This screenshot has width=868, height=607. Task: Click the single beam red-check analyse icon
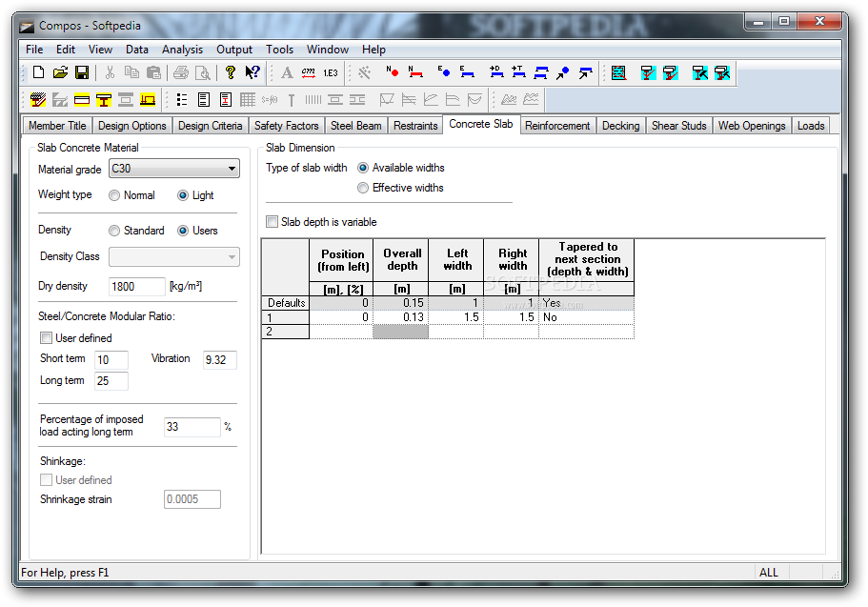coord(648,72)
